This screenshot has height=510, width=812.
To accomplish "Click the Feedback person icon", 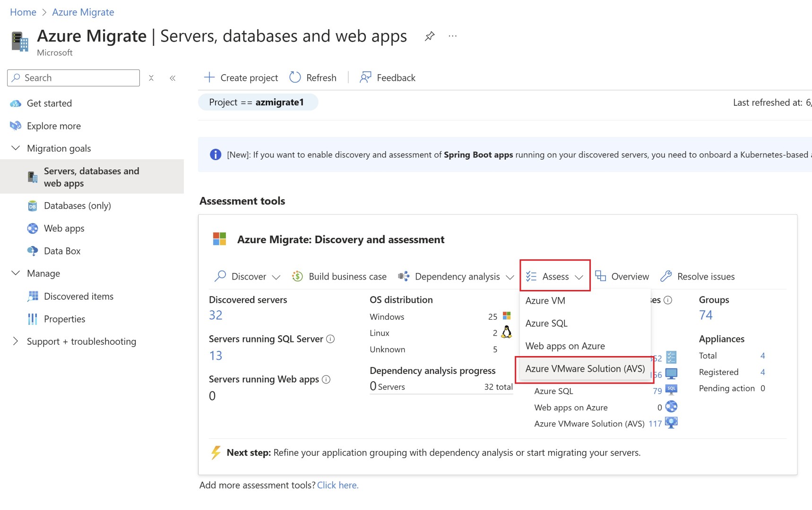I will [365, 77].
